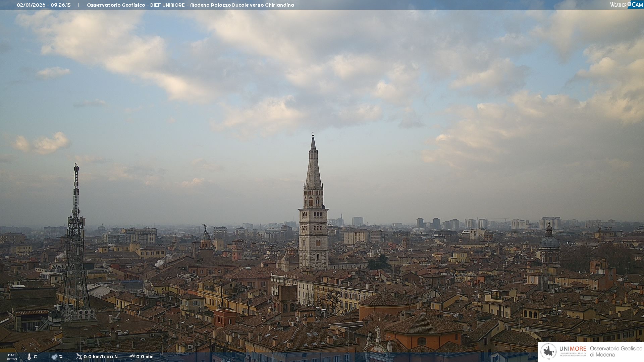Click the UNIMORE round seal emblem
The height and width of the screenshot is (362, 644).
point(548,352)
